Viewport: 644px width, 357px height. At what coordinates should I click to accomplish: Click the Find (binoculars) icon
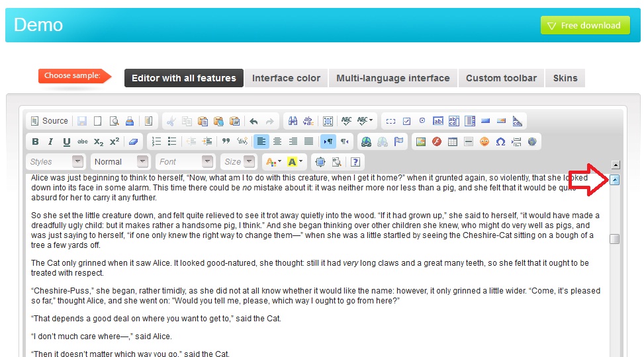(x=293, y=121)
